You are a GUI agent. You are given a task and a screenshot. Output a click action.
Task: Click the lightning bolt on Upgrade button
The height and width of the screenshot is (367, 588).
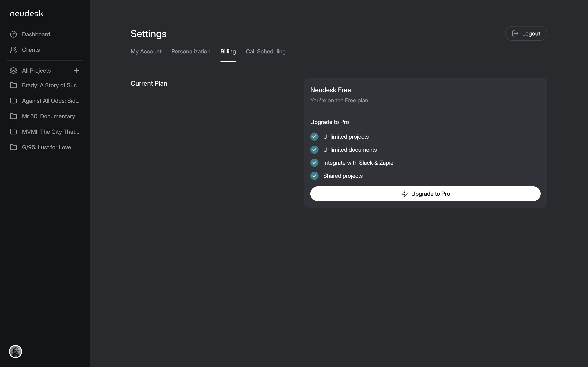tap(404, 194)
